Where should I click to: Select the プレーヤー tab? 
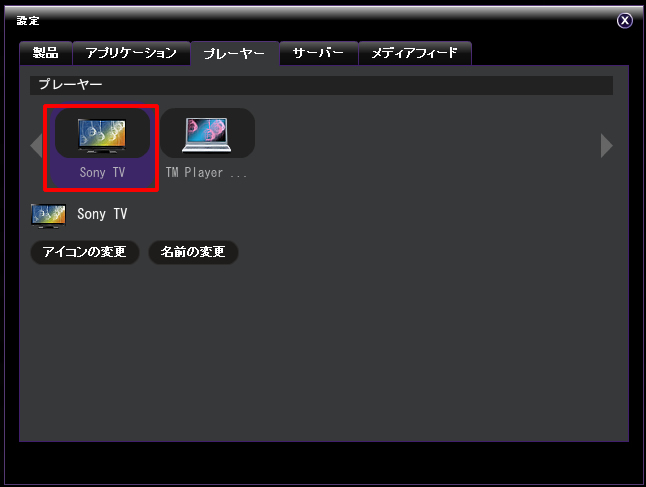tap(234, 54)
